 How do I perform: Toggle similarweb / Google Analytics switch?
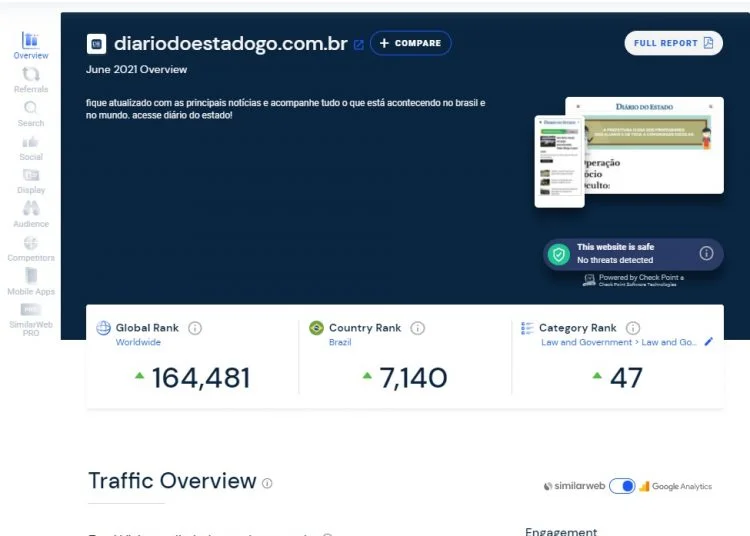point(622,486)
